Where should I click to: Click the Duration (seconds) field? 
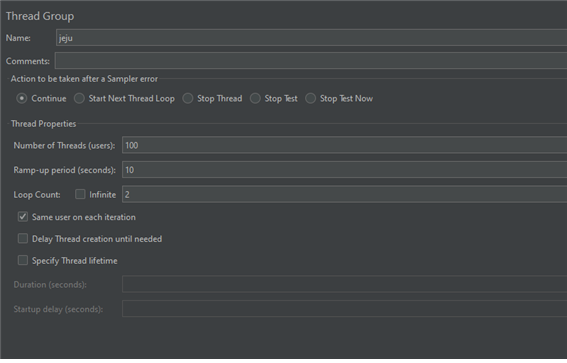pyautogui.click(x=344, y=284)
